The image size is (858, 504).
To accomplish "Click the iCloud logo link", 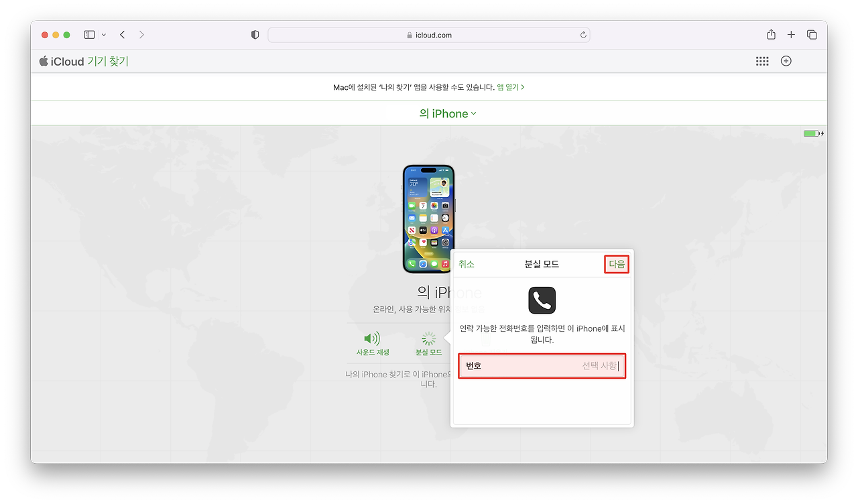I will pos(62,62).
